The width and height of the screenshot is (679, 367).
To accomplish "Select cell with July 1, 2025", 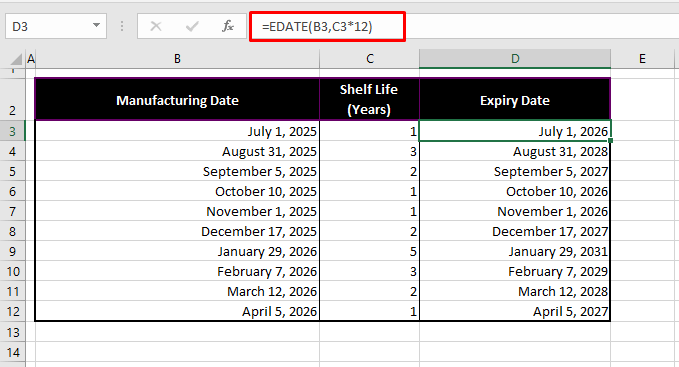I will pyautogui.click(x=178, y=131).
